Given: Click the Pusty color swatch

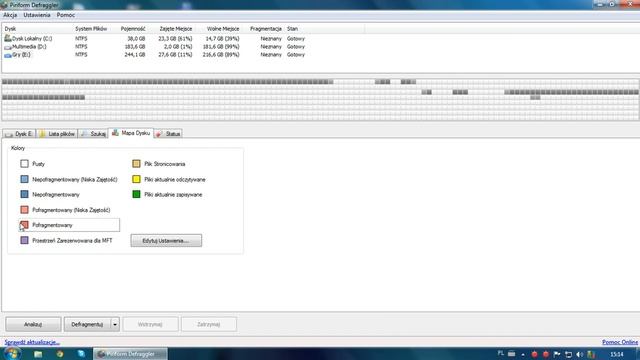Looking at the screenshot, I should (24, 164).
